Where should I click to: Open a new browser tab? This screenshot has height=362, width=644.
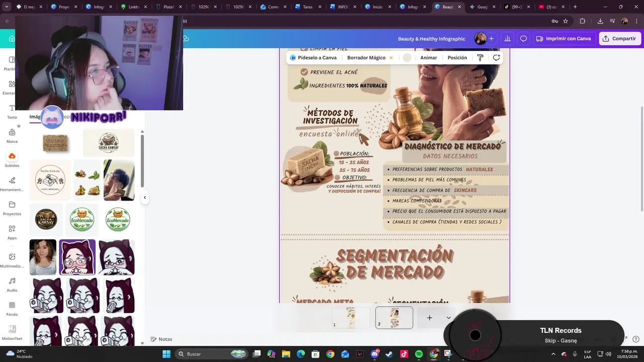click(x=575, y=7)
